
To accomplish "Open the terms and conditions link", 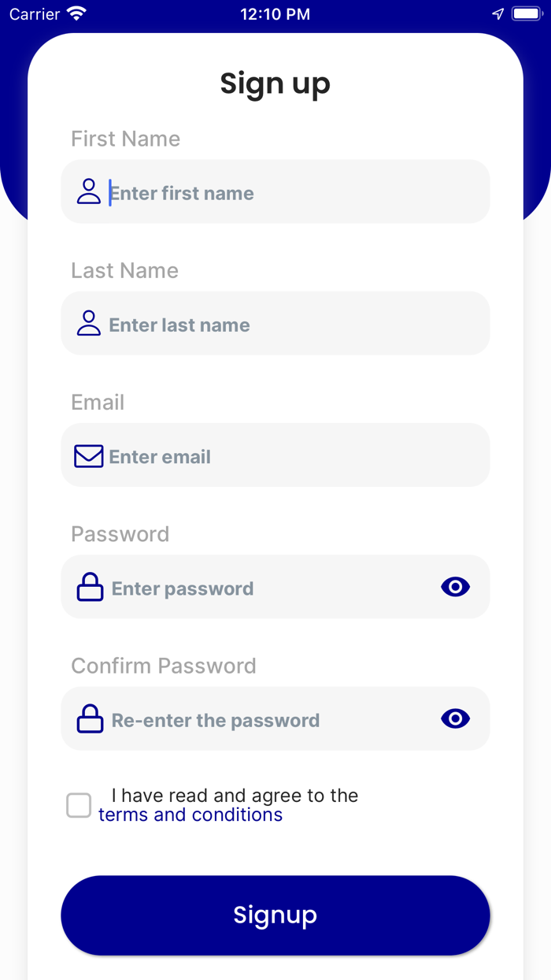I will coord(190,815).
